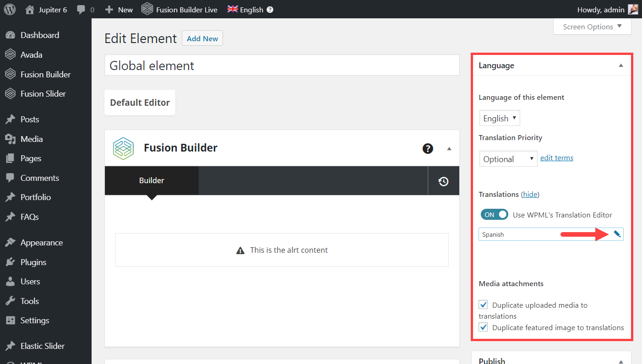Click the Posts pin icon in sidebar
The image size is (642, 364).
point(10,120)
